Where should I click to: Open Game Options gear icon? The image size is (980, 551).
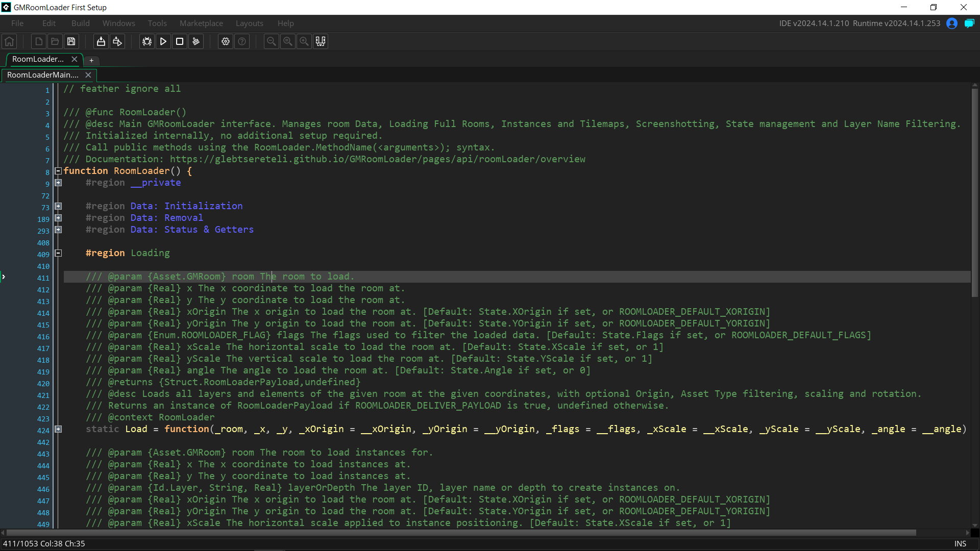pos(226,42)
